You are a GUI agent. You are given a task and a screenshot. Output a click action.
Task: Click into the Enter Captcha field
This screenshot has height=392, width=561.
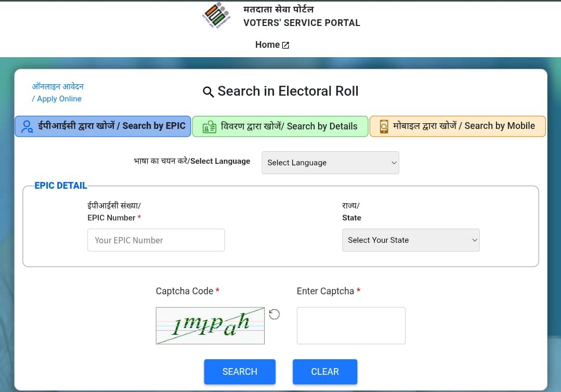tap(351, 325)
